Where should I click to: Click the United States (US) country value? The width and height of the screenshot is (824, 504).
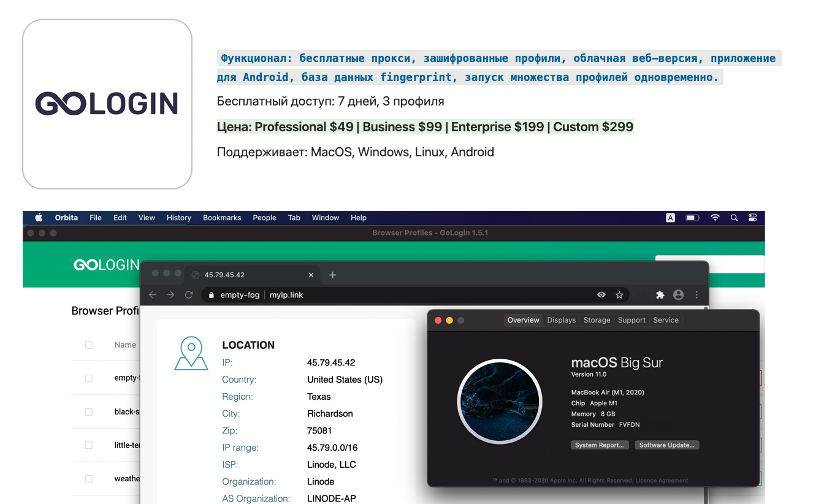point(345,380)
